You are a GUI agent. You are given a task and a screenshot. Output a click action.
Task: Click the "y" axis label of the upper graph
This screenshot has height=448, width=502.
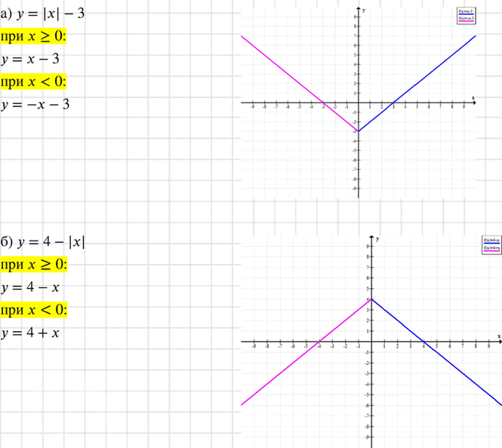(x=364, y=11)
